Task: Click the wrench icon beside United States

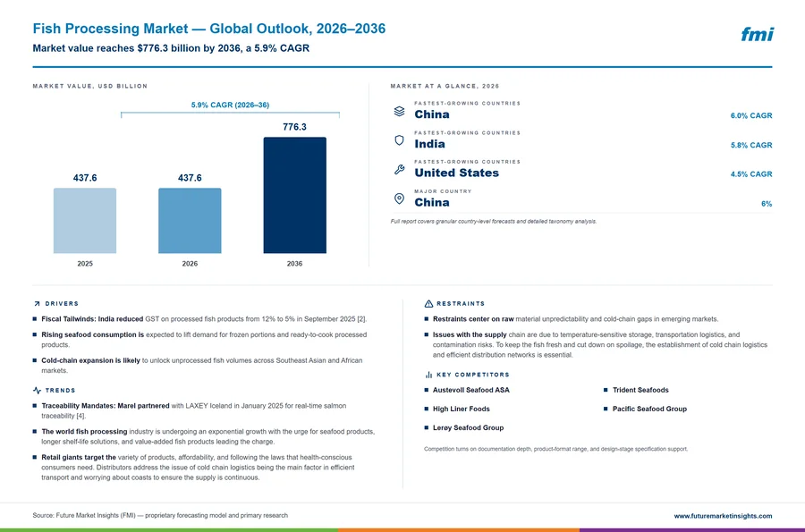Action: 399,169
